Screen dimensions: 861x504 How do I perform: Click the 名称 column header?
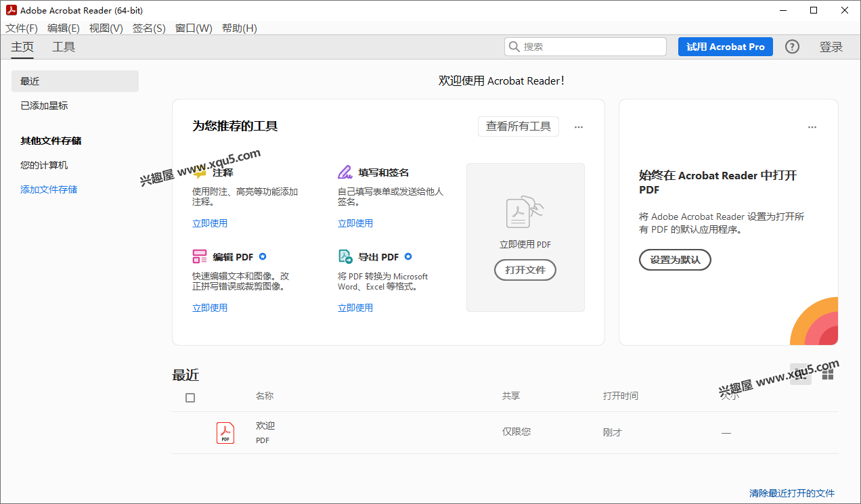point(265,396)
